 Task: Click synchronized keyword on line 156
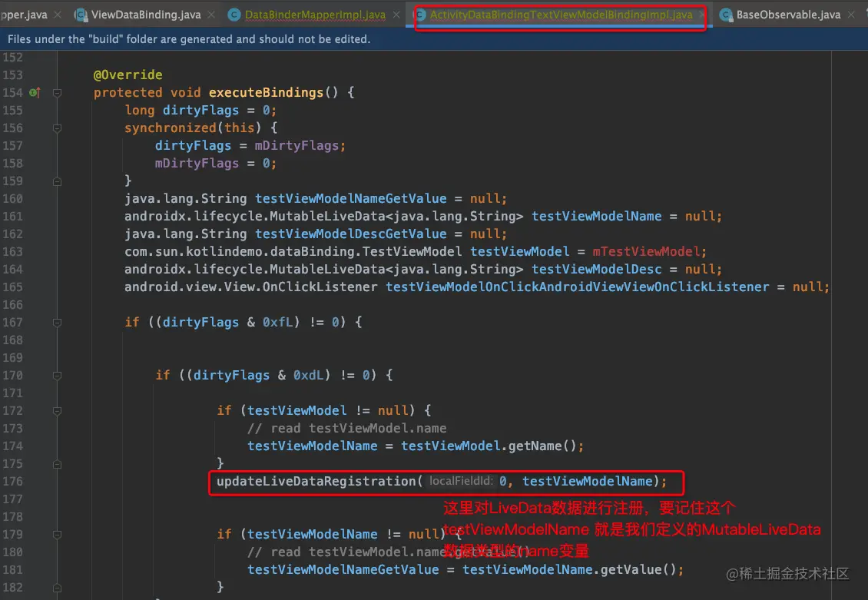[x=171, y=128]
